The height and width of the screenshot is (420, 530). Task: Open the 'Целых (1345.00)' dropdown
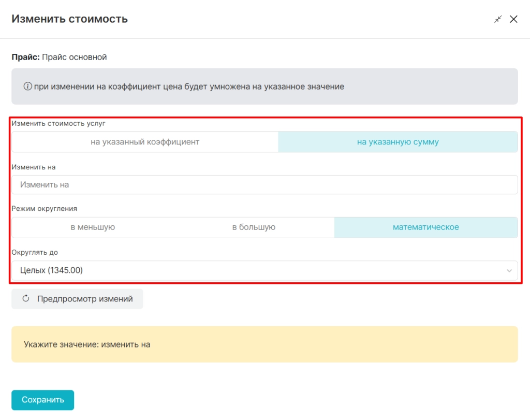point(259,270)
